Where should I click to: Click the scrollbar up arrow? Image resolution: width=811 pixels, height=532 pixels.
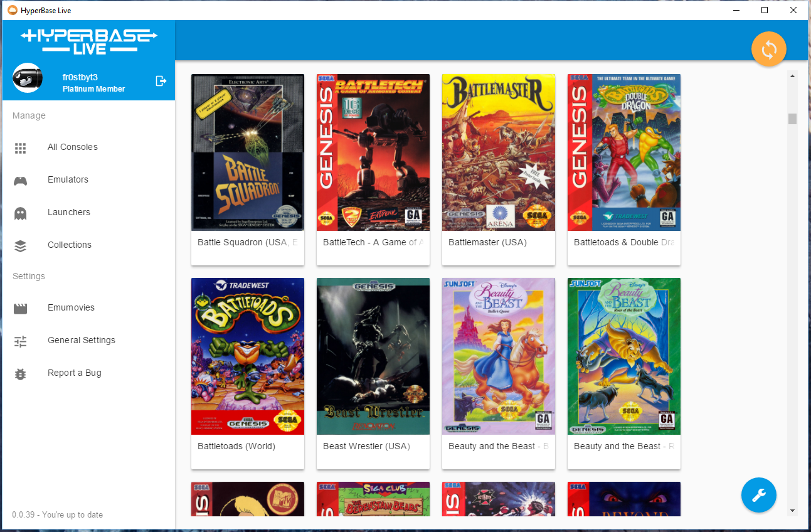coord(792,76)
